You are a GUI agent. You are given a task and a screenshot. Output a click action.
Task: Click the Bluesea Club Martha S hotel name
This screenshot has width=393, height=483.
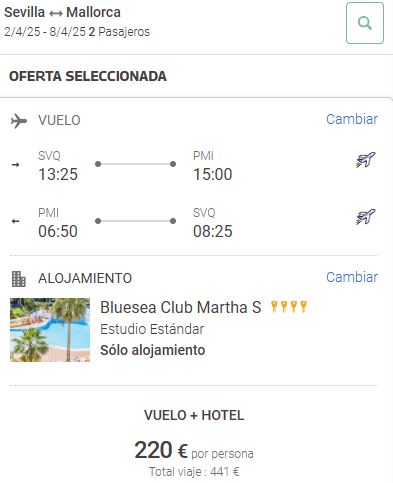181,307
